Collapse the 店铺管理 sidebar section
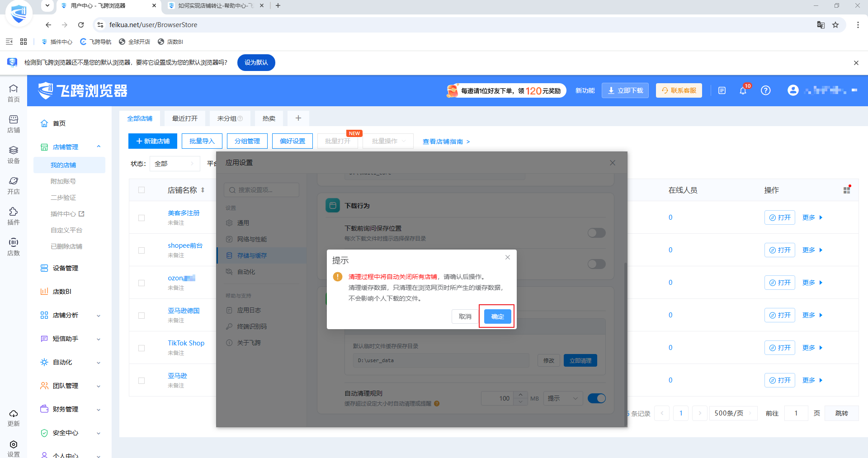This screenshot has width=868, height=458. click(x=99, y=147)
